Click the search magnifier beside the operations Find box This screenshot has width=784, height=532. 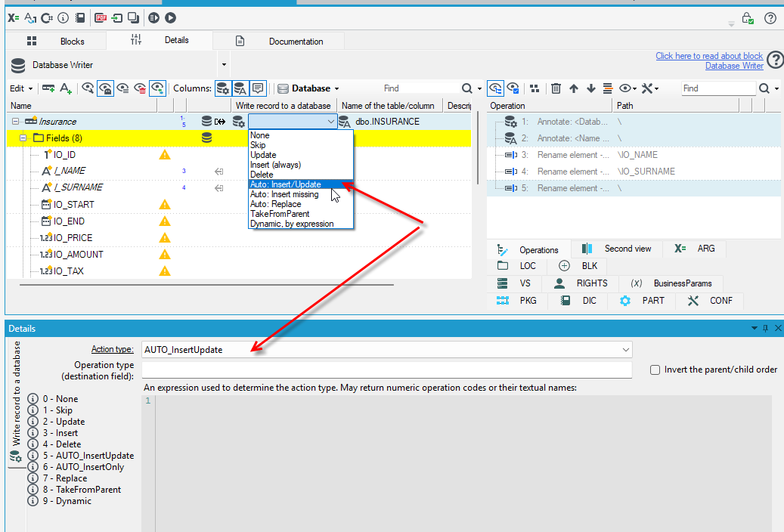(x=764, y=88)
